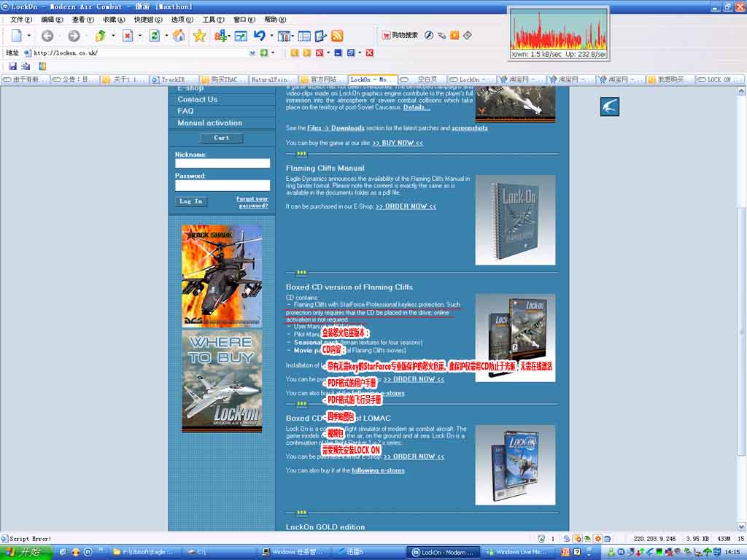Open the 帮助 (Help) menu

275,20
